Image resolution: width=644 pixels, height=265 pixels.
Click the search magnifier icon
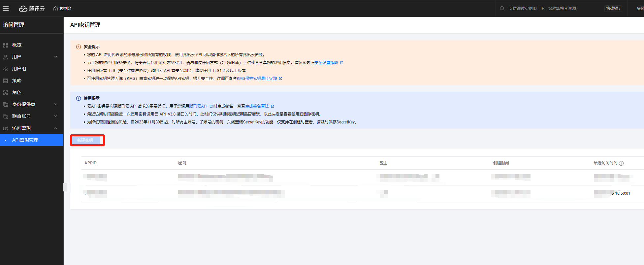tap(502, 9)
